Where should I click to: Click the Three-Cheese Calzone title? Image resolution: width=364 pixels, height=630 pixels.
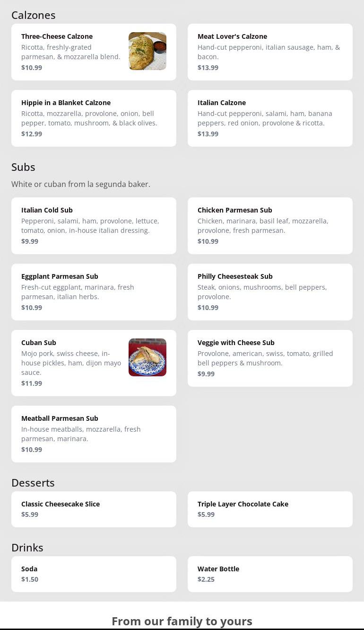coord(57,36)
